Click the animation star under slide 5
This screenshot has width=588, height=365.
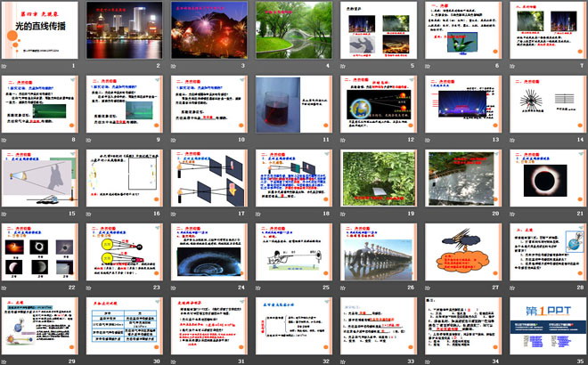(x=343, y=67)
